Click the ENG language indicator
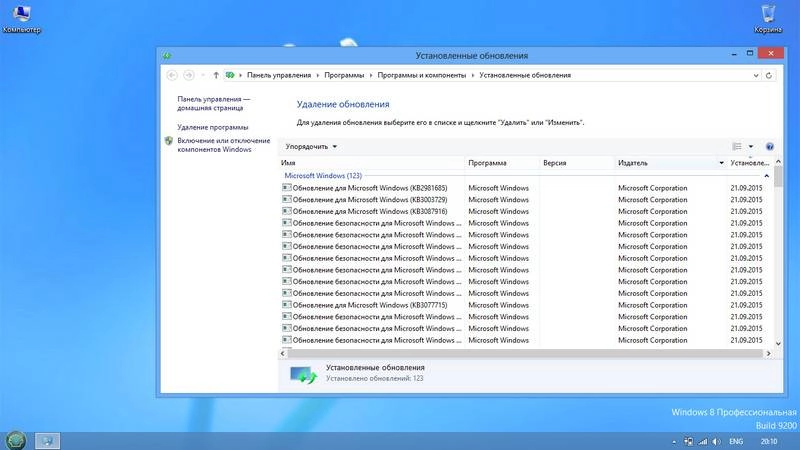800x450 pixels. [x=736, y=441]
